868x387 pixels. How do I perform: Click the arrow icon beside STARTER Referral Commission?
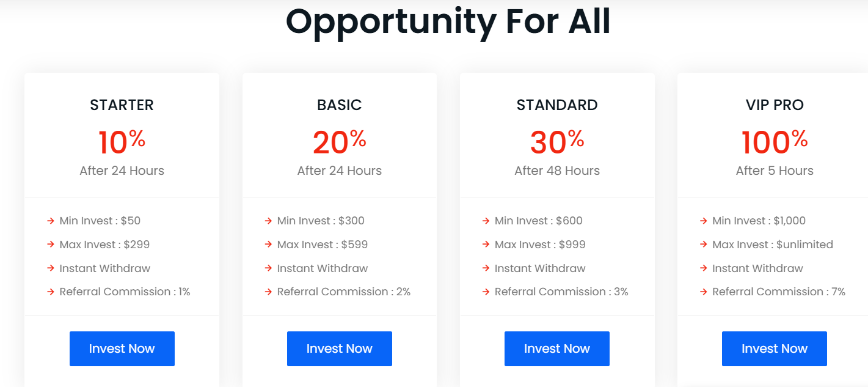click(51, 292)
